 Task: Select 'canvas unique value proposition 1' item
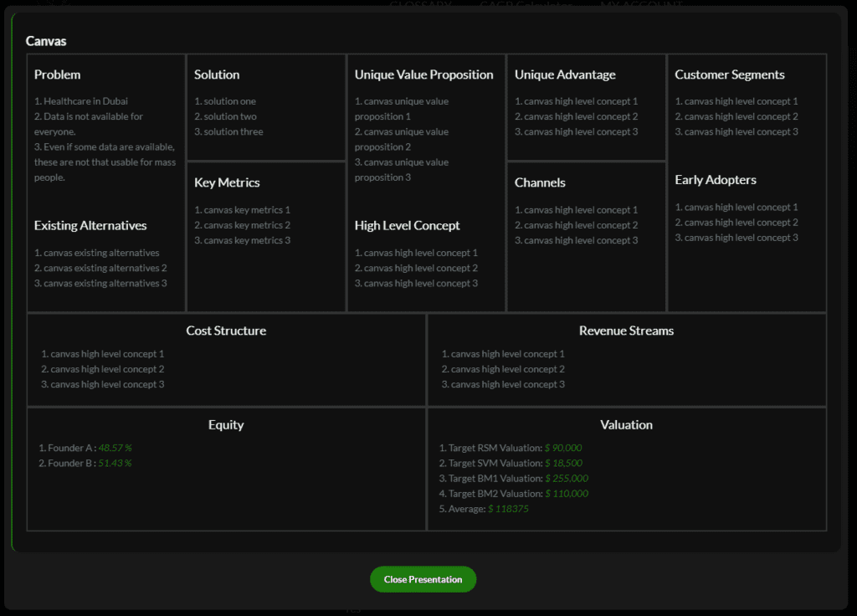tap(402, 109)
